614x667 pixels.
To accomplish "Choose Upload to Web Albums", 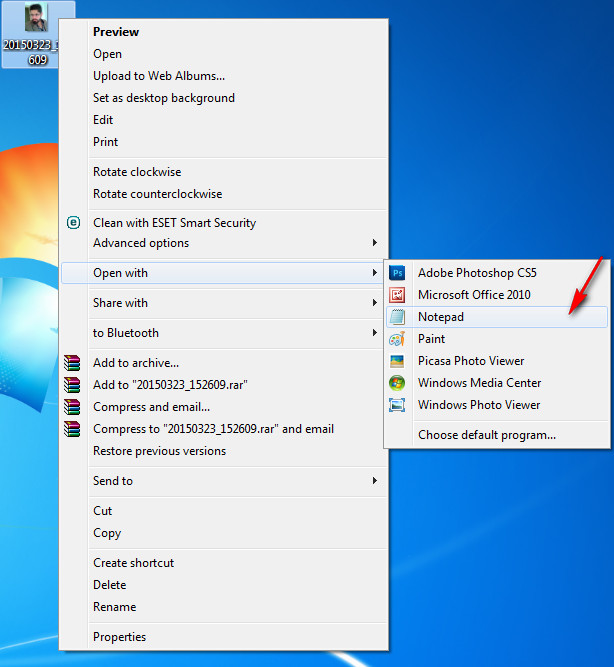I will pyautogui.click(x=223, y=76).
